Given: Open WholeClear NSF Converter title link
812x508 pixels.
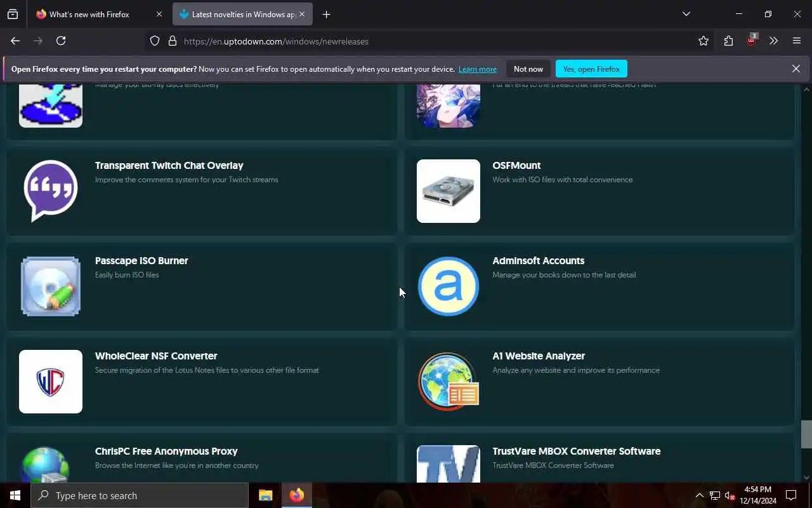Looking at the screenshot, I should pos(156,356).
